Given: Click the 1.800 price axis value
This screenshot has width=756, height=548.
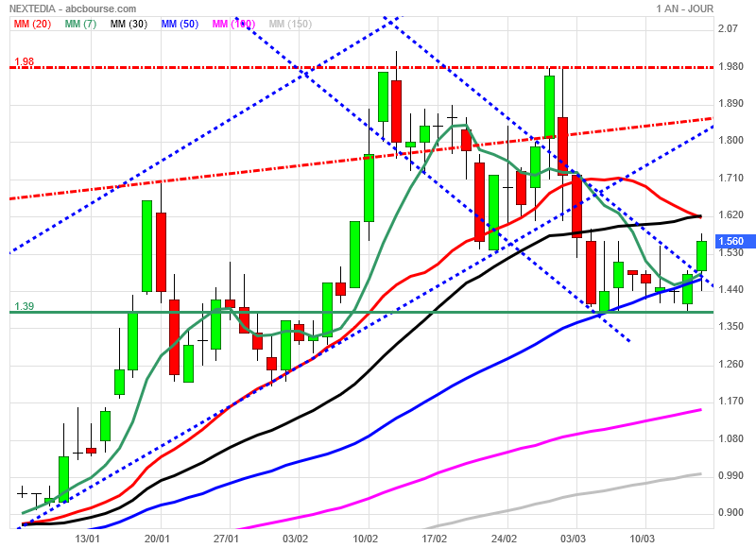Looking at the screenshot, I should click(730, 140).
